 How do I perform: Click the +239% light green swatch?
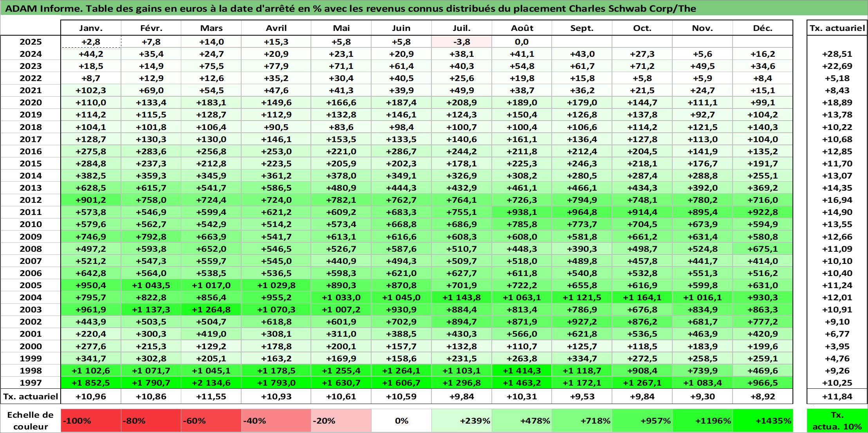[x=462, y=420]
